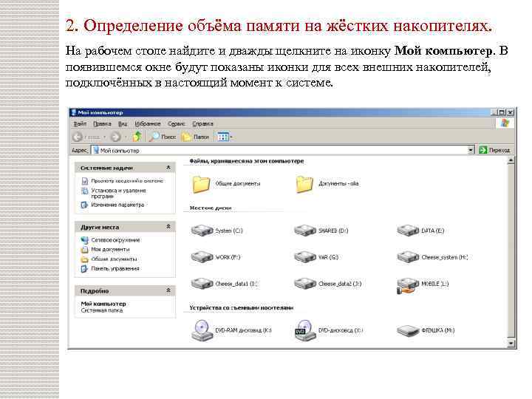Open the Общие документы folder icon

pos(202,184)
